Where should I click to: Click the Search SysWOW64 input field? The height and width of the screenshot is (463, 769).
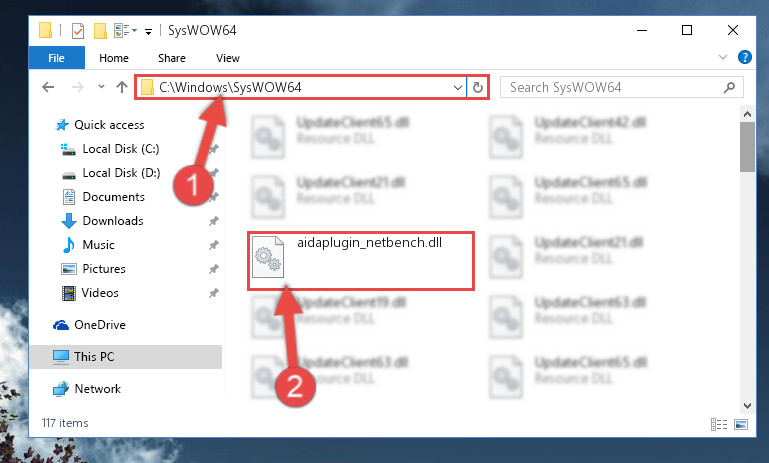[615, 87]
